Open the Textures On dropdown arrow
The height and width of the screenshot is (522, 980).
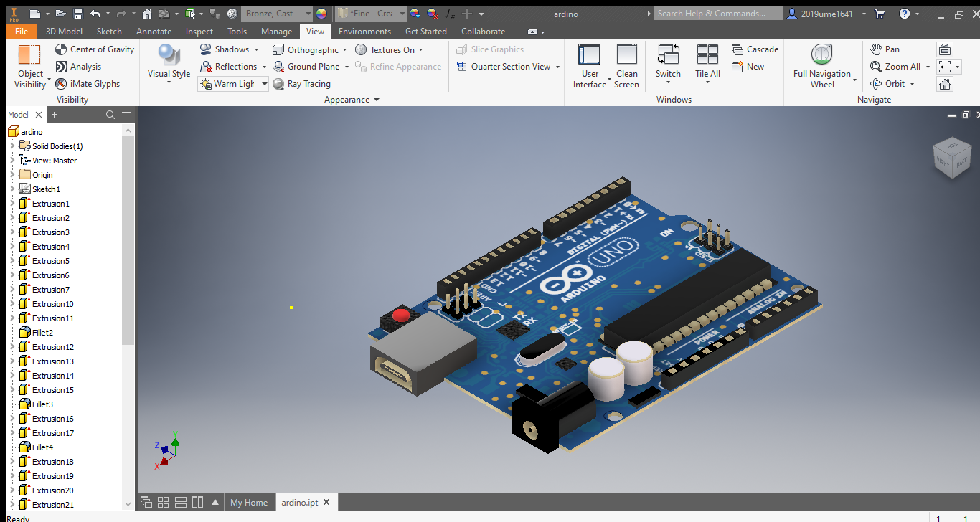coord(421,49)
